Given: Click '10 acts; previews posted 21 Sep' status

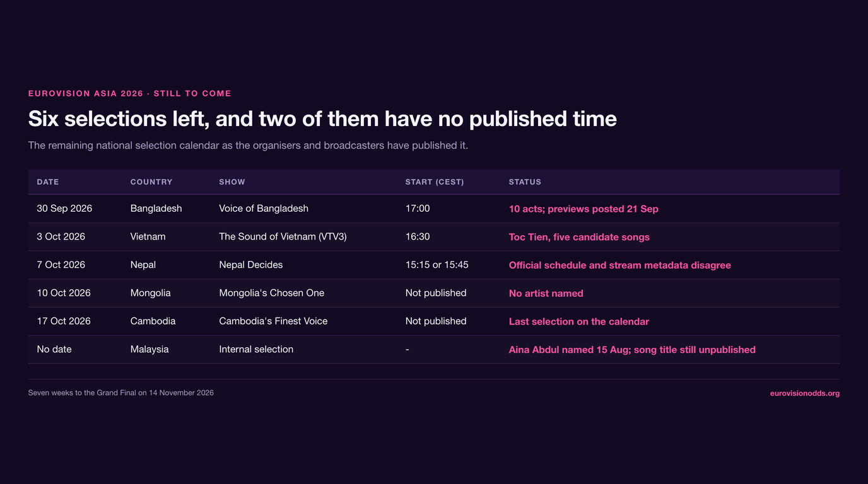Looking at the screenshot, I should click(x=584, y=209).
